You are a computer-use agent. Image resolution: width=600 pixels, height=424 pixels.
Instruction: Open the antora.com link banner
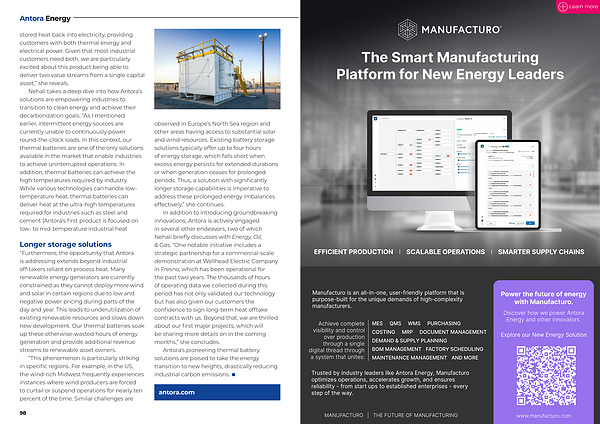[x=217, y=392]
